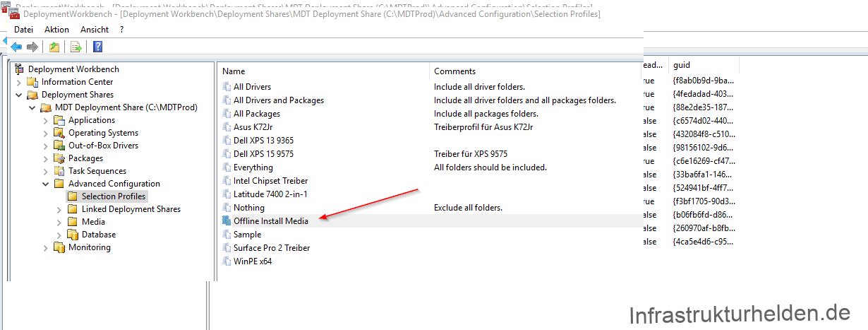Click comment 'Treiber für XPS 9575'
Image resolution: width=868 pixels, height=330 pixels.
pos(471,154)
